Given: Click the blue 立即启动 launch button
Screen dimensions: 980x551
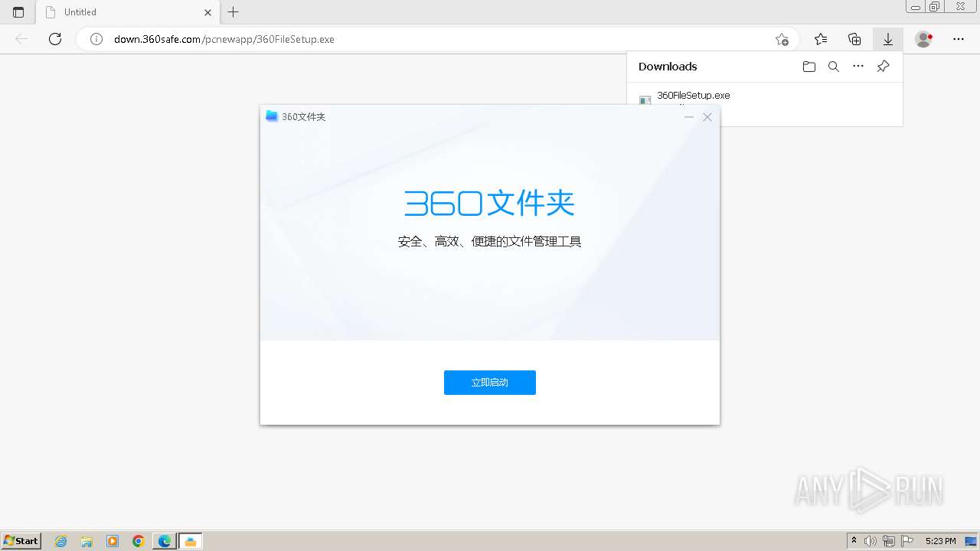Looking at the screenshot, I should 490,383.
